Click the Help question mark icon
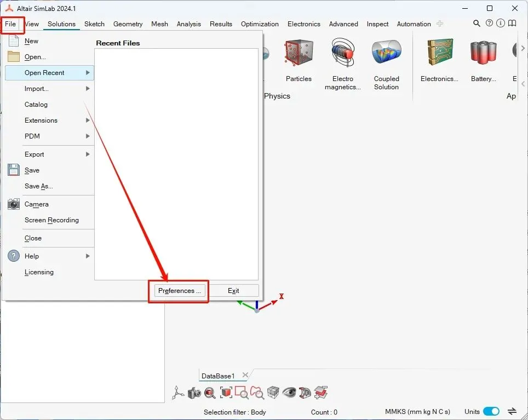Image resolution: width=528 pixels, height=420 pixels. [14, 256]
